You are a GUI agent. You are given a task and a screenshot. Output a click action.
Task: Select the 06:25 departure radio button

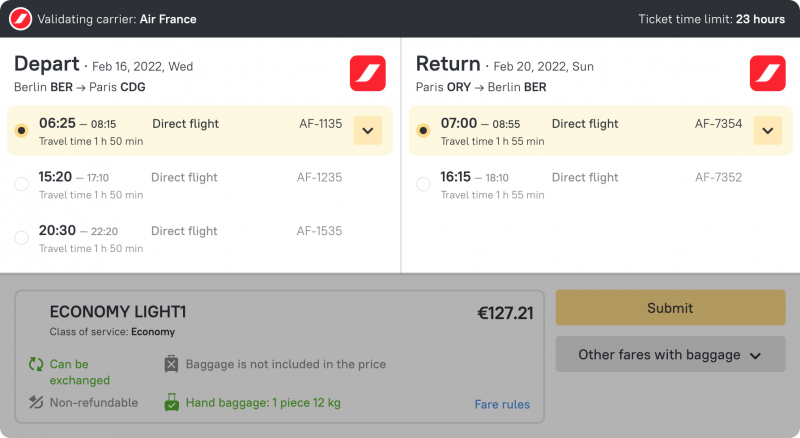coord(21,130)
